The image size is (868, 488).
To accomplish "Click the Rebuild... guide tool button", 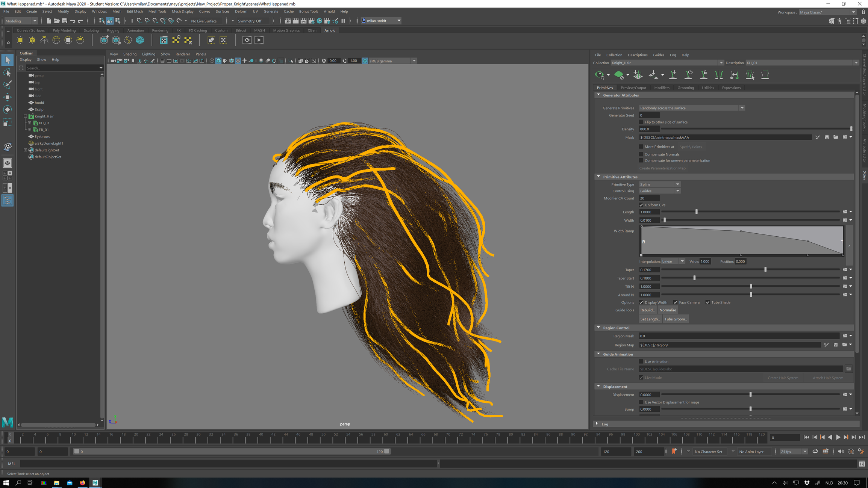I will [647, 310].
